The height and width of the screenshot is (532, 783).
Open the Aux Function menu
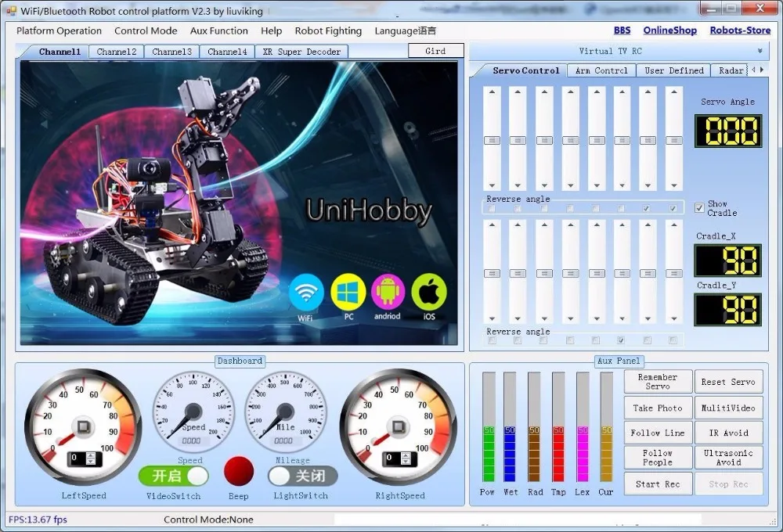[218, 31]
